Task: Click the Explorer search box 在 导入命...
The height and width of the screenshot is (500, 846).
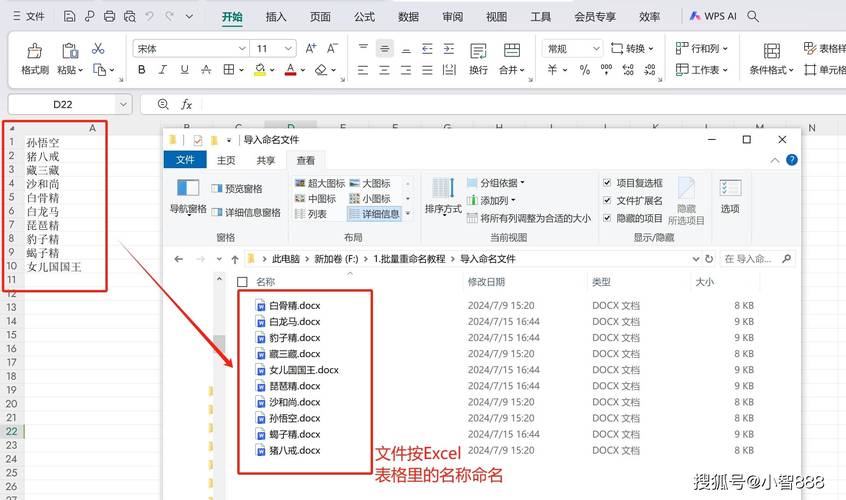Action: tap(758, 259)
